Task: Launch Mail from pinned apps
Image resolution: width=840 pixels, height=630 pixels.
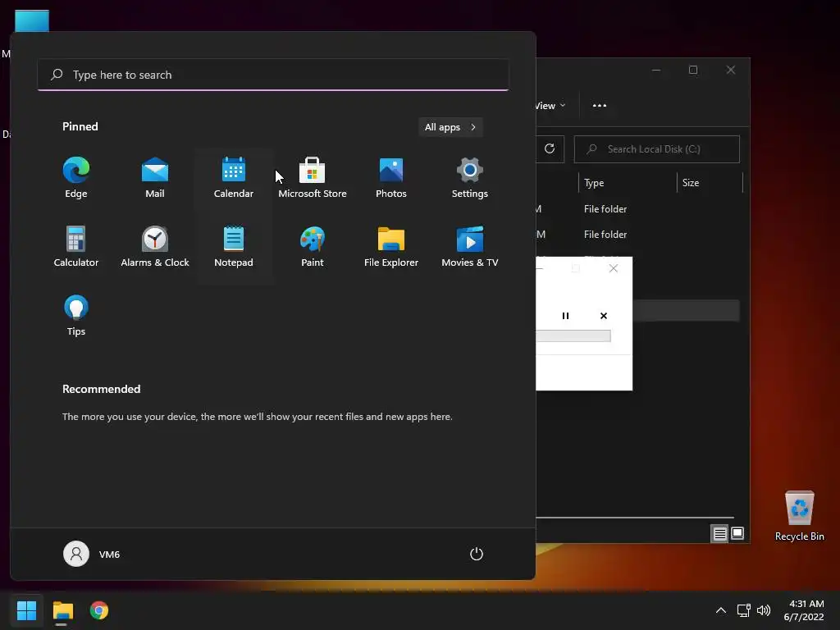Action: click(155, 178)
